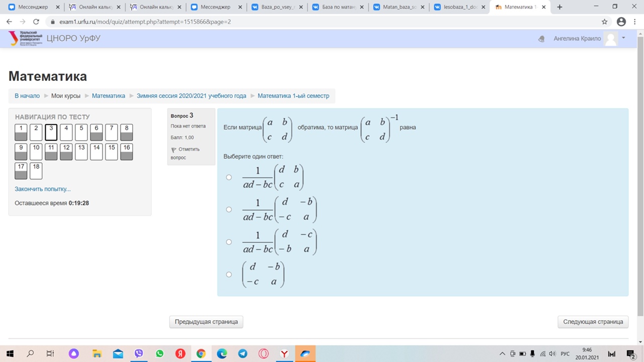The image size is (644, 362).
Task: Open Chrome three-dot menu
Action: pyautogui.click(x=635, y=22)
